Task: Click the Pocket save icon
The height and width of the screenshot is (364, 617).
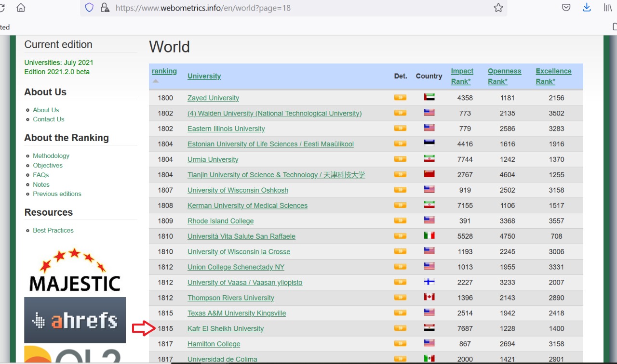Action: pyautogui.click(x=566, y=8)
